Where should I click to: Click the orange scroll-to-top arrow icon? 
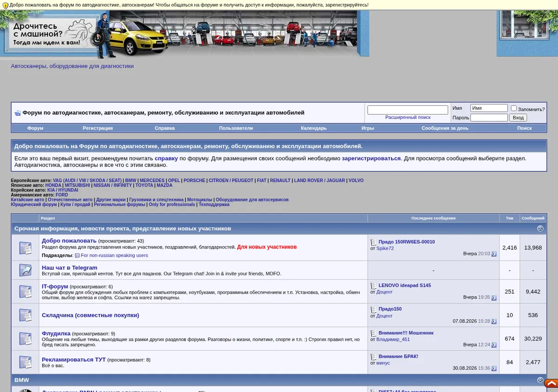[x=551, y=384]
